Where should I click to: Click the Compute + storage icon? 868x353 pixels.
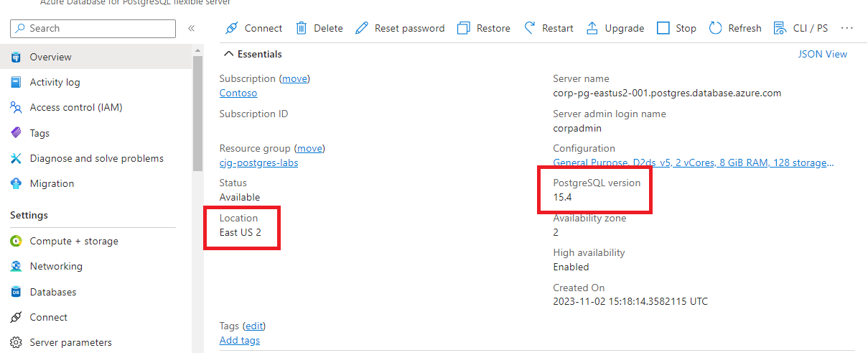click(x=16, y=241)
